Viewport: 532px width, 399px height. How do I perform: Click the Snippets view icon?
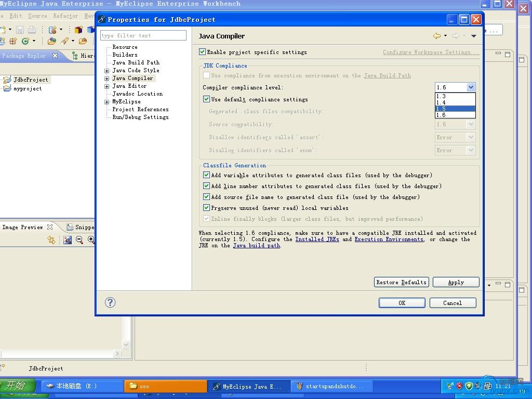70,227
